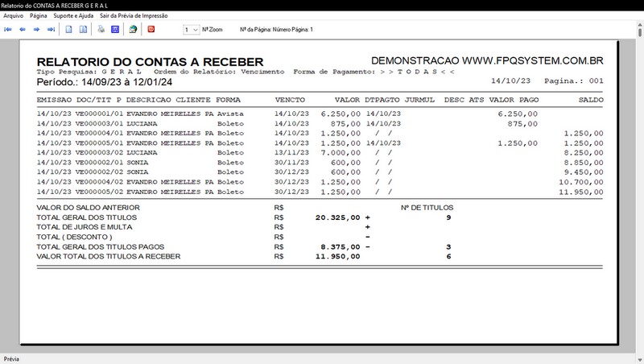Click the RELATORIO DO CONTAS A RECEBER title
The image size is (644, 364).
tap(150, 61)
